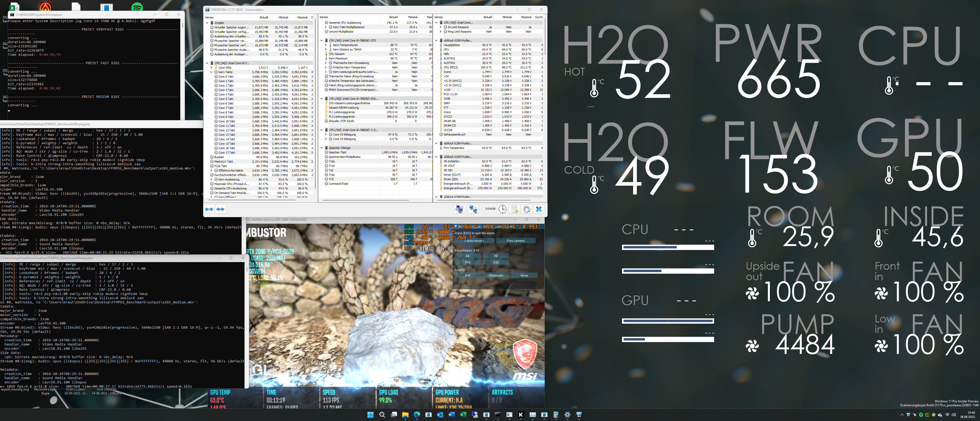The height and width of the screenshot is (421, 980).
Task: Open the Windows Start menu
Action: (371, 414)
